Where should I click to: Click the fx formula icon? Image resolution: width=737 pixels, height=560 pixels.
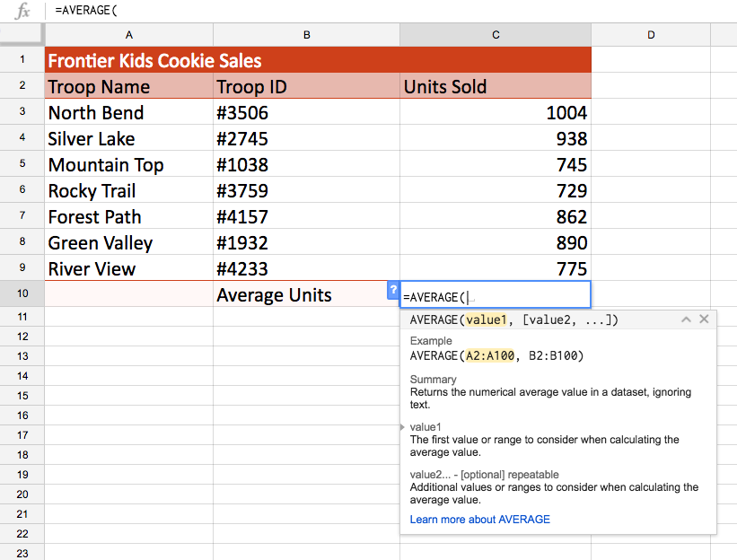(21, 10)
